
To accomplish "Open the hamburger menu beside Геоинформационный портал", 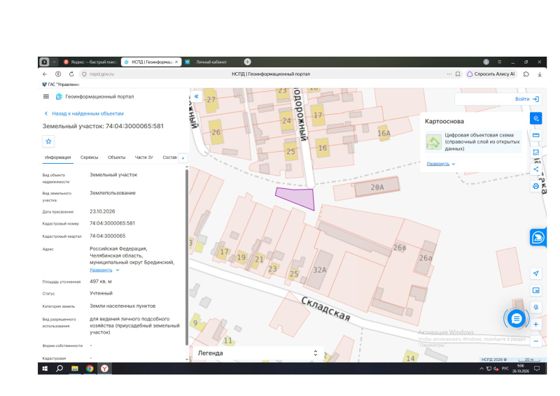I will tap(46, 96).
